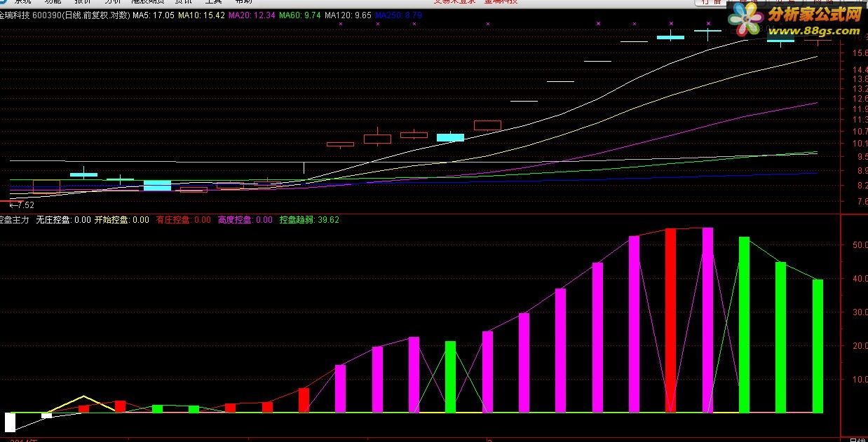Image resolution: width=868 pixels, height=442 pixels.
Task: Select the cyan candle near 10.7 price level
Action: click(450, 137)
